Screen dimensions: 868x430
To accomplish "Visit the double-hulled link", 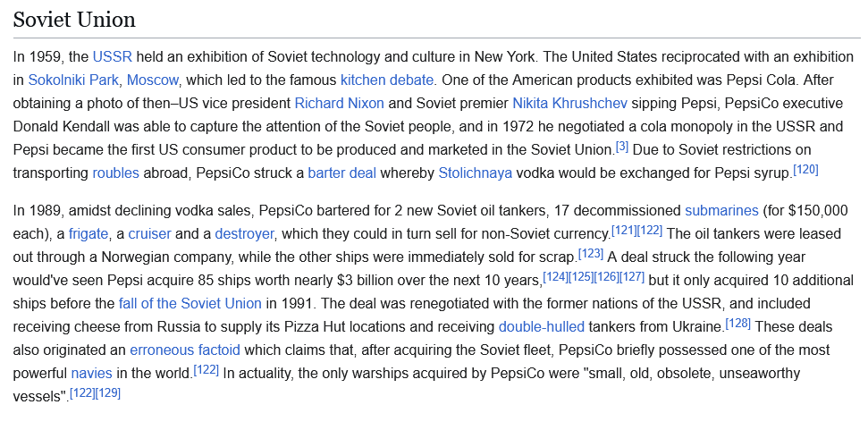I will [542, 326].
